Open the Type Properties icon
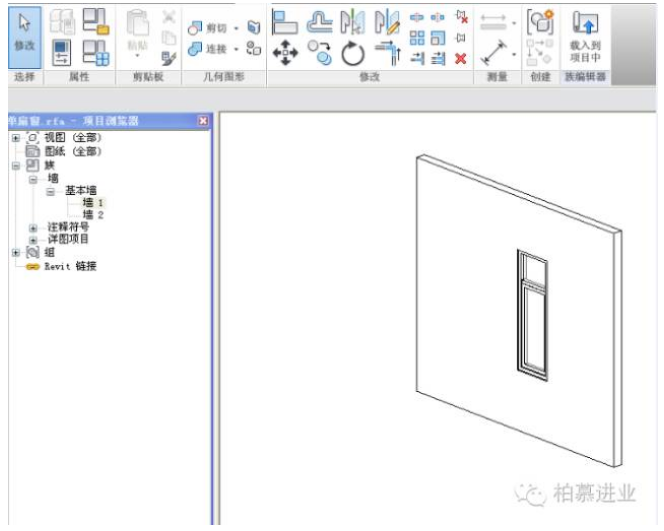This screenshot has height=531, width=664. click(62, 21)
